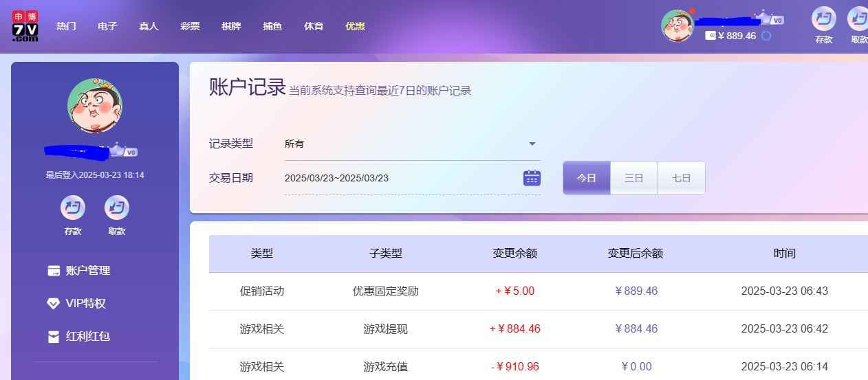Viewport: 868px width, 380px height.
Task: Open the 体育 sports menu item
Action: pyautogui.click(x=314, y=26)
